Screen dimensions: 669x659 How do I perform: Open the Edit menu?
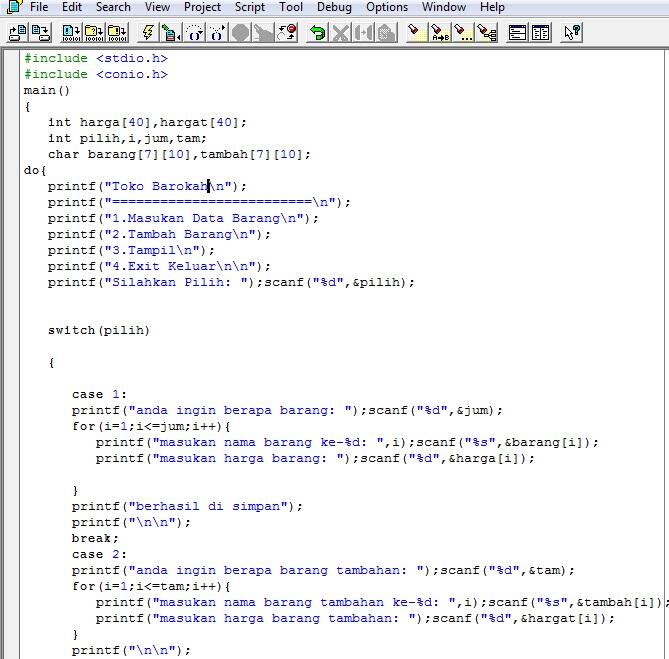[x=72, y=7]
